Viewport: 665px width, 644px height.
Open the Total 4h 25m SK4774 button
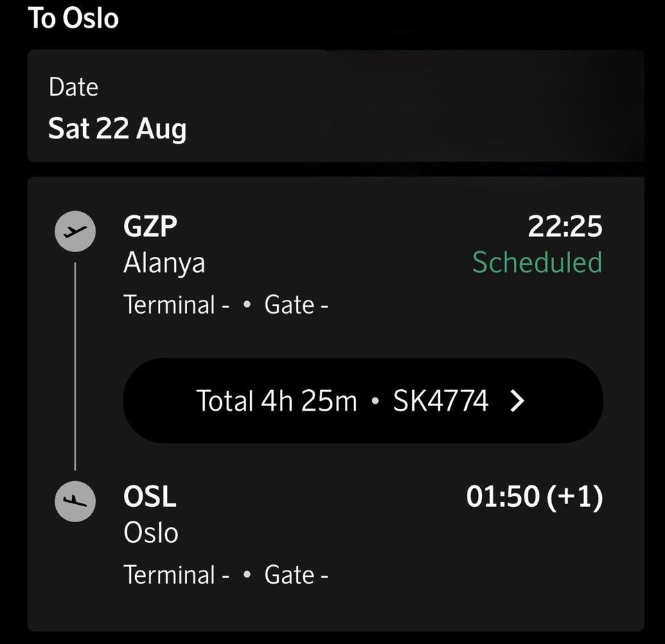(x=363, y=401)
